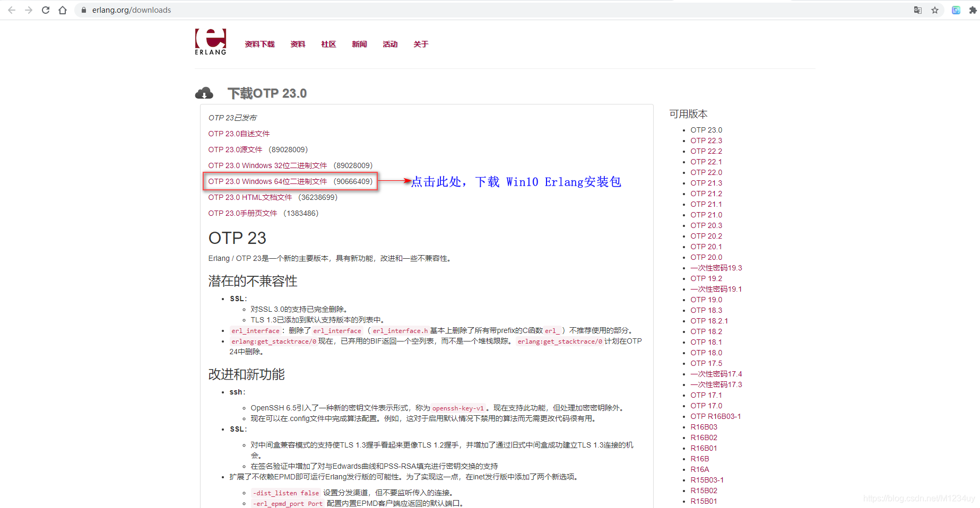Select version OTP 17.1
This screenshot has height=508, width=980.
pyautogui.click(x=706, y=395)
